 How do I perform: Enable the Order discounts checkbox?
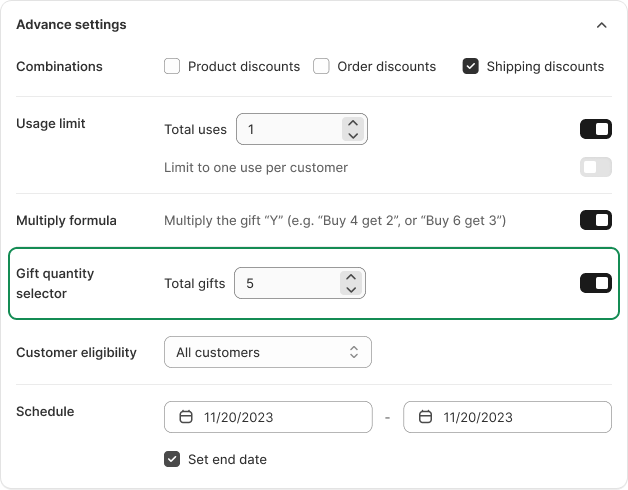(x=321, y=67)
